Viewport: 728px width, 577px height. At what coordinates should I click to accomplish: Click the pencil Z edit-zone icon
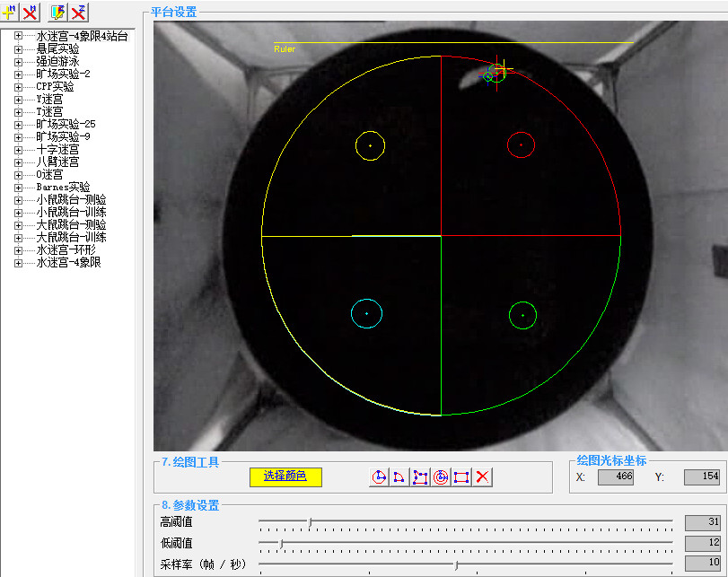58,12
